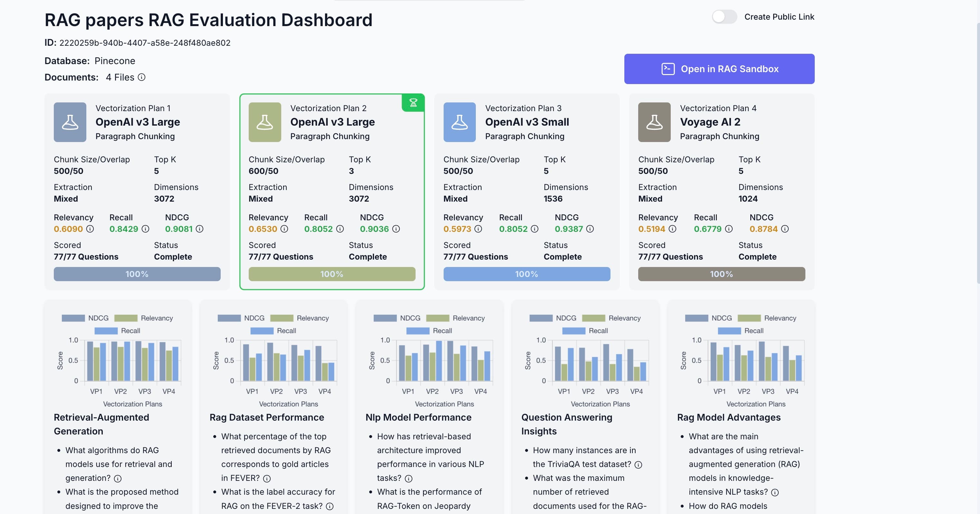Image resolution: width=980 pixels, height=514 pixels.
Task: Click the info icon beside NDCG 0.9036
Action: pyautogui.click(x=396, y=229)
